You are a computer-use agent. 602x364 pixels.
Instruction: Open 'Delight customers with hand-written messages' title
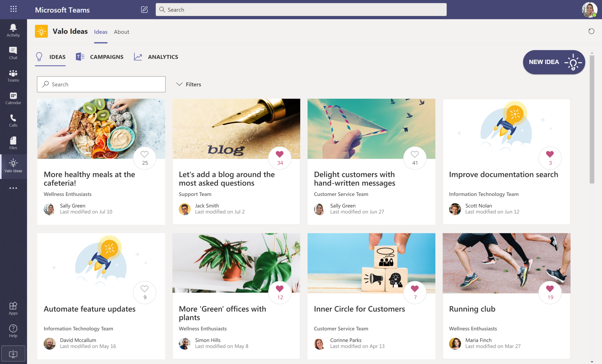pyautogui.click(x=355, y=178)
